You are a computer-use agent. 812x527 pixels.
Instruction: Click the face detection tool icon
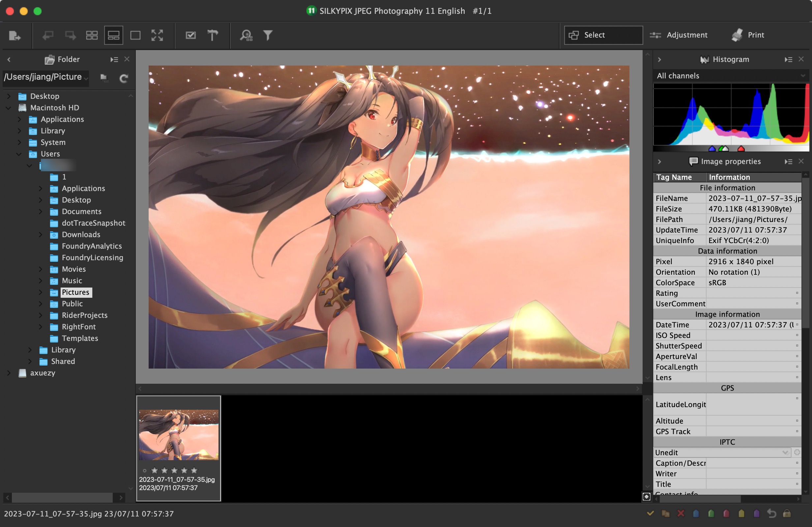coord(246,36)
